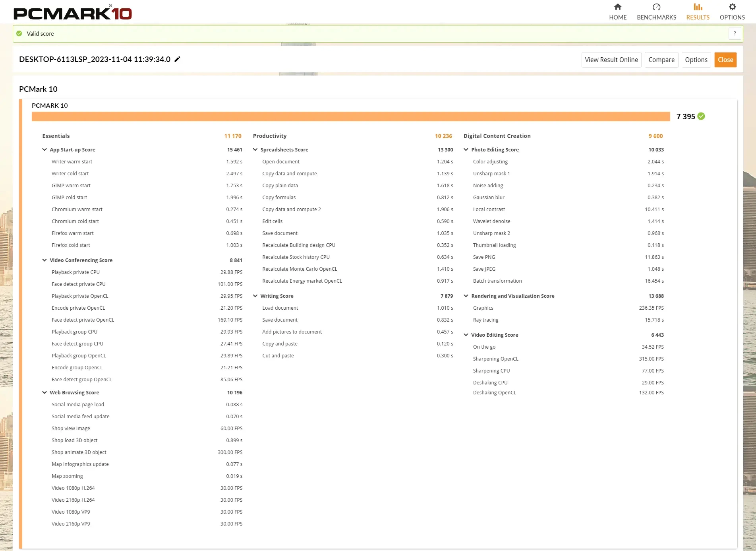Select the Chromium cold start row
The width and height of the screenshot is (756, 551).
147,221
